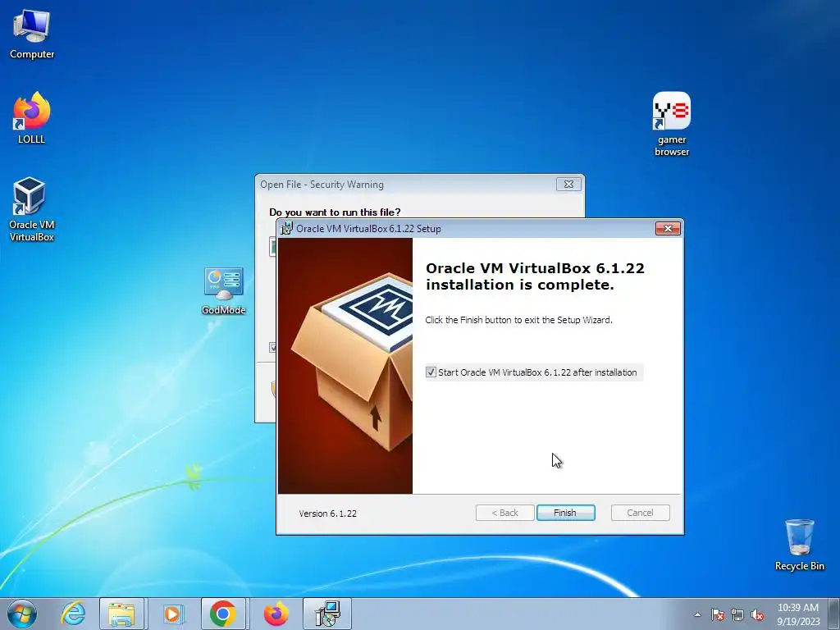Close the Open File Security Warning dialog
Image resolution: width=840 pixels, height=630 pixels.
coord(568,185)
